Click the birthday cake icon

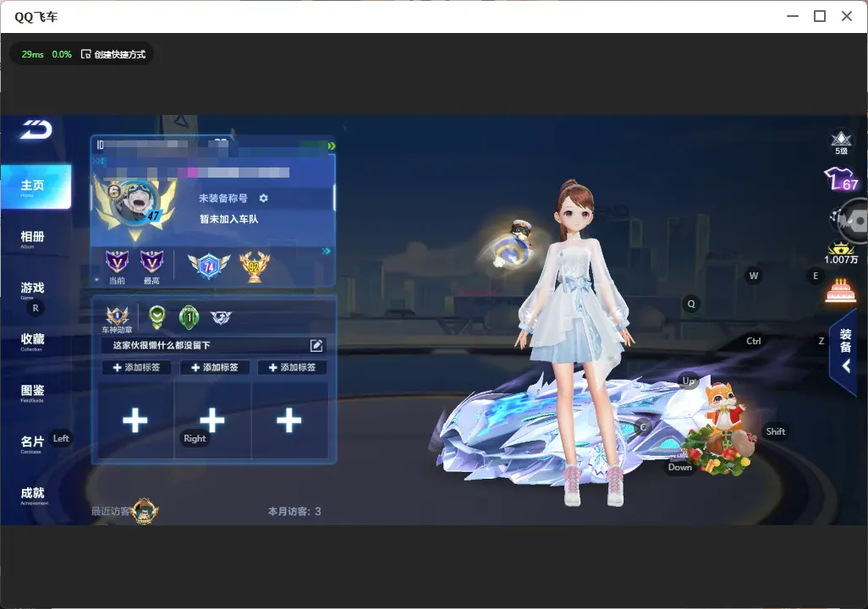(840, 291)
